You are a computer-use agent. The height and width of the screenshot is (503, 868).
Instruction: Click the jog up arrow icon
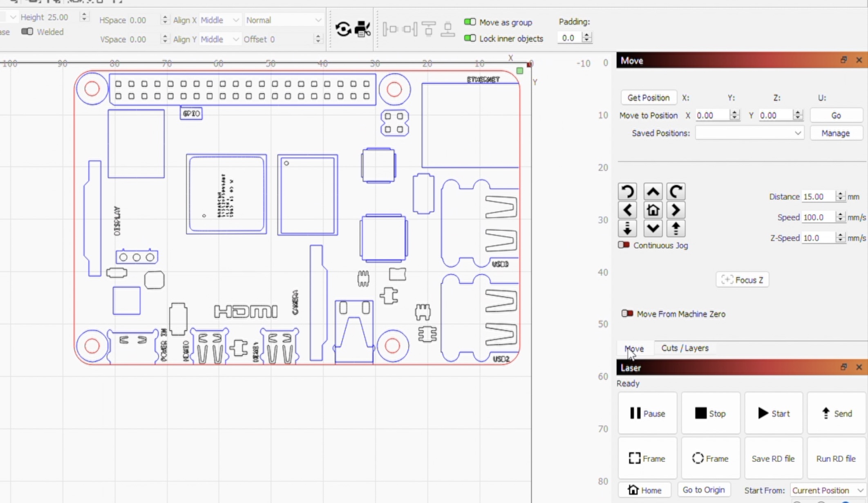click(653, 192)
